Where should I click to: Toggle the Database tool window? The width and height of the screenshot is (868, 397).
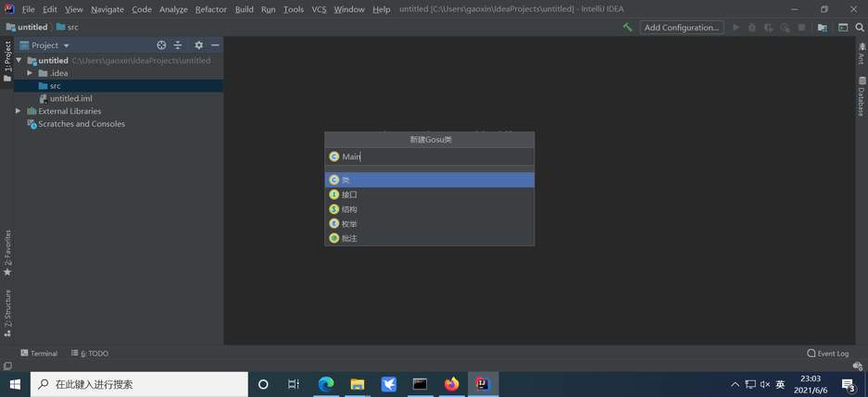862,96
